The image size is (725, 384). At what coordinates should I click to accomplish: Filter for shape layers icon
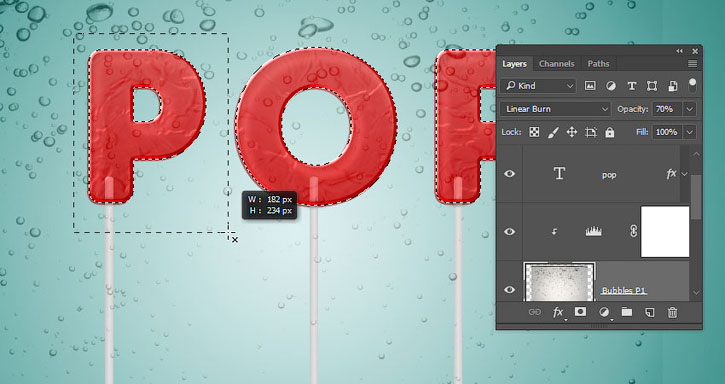652,86
